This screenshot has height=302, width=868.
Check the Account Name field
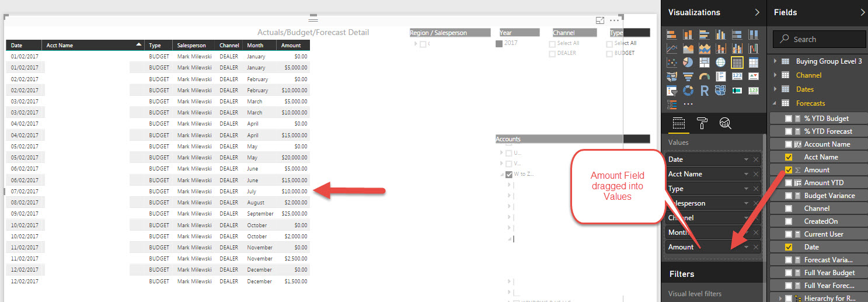(x=789, y=144)
